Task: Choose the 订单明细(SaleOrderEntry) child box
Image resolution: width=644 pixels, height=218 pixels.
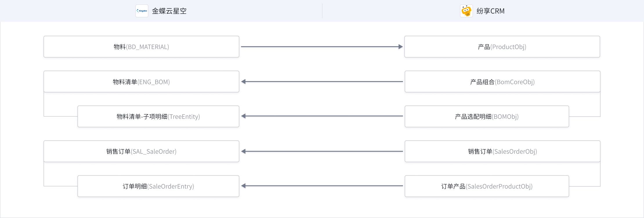Action: tap(158, 186)
